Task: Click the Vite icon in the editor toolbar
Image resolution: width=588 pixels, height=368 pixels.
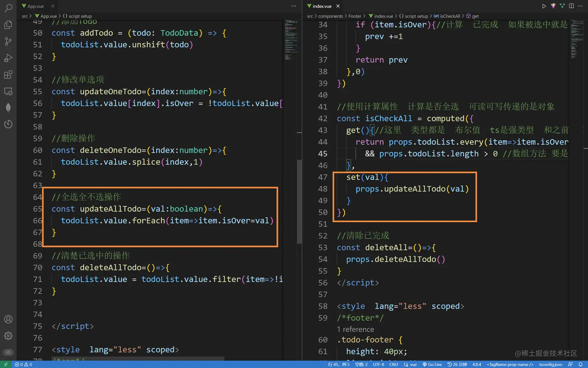Action: pos(553,6)
